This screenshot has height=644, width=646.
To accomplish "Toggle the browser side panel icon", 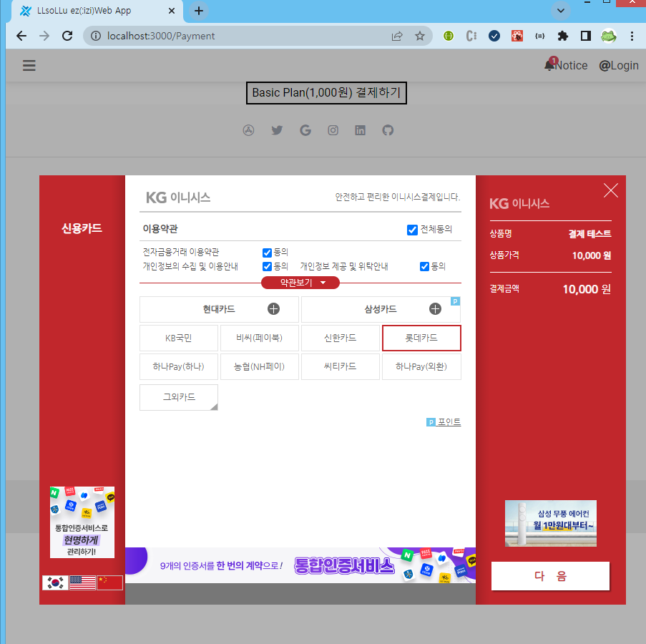I will pyautogui.click(x=585, y=36).
